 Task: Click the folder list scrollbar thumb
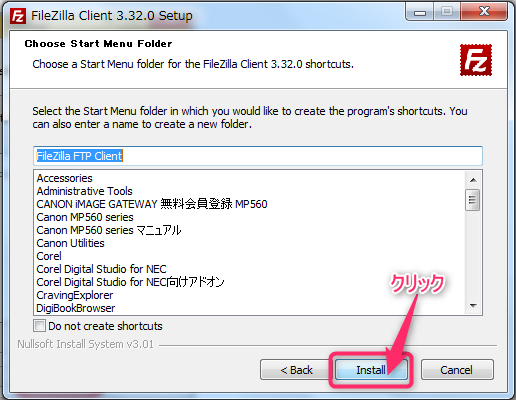pyautogui.click(x=473, y=200)
